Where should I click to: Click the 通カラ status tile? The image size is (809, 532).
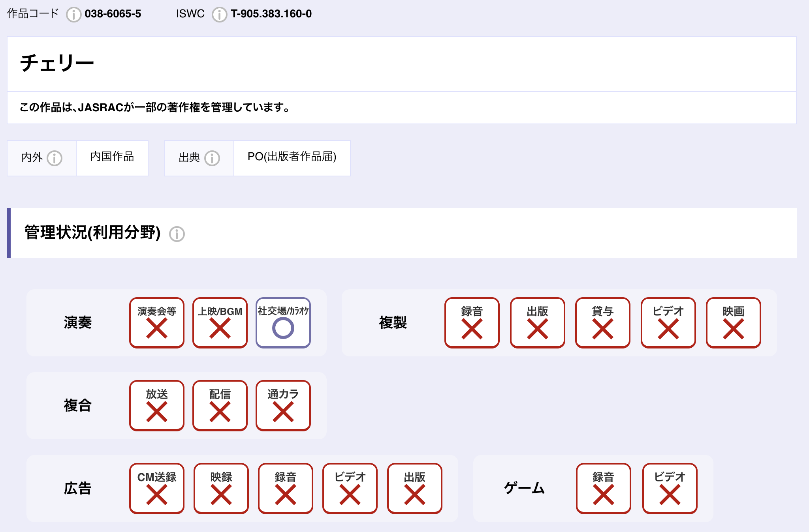click(x=283, y=406)
